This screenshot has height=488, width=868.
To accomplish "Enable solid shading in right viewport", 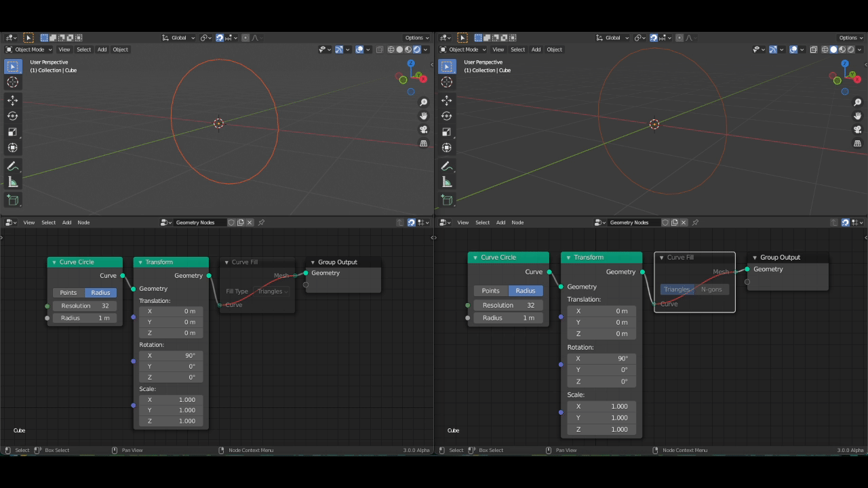I will (x=833, y=49).
